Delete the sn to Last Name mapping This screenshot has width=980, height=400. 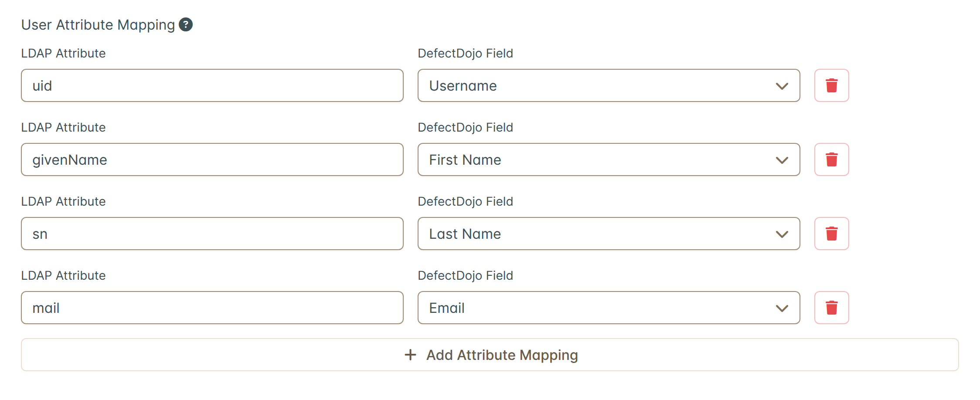coord(831,234)
